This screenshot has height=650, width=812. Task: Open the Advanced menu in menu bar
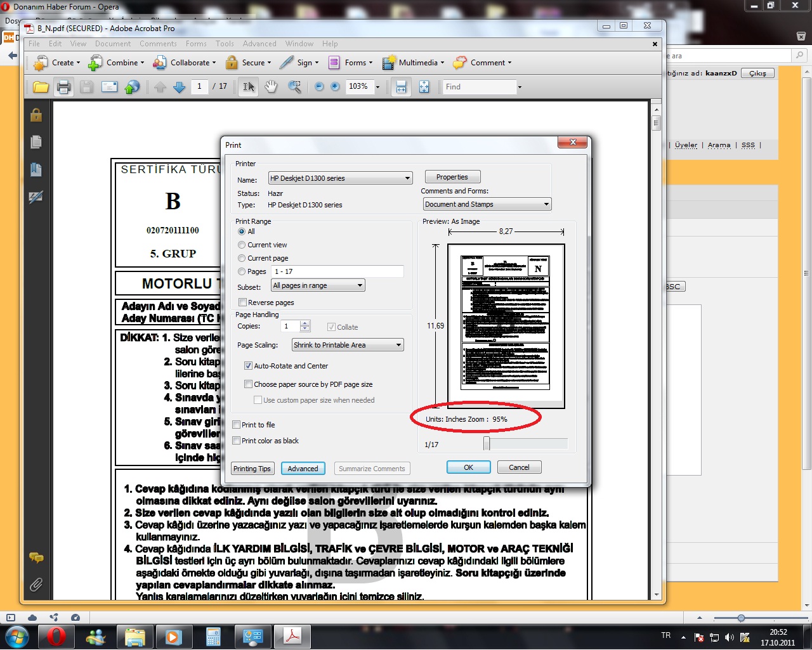click(x=259, y=44)
